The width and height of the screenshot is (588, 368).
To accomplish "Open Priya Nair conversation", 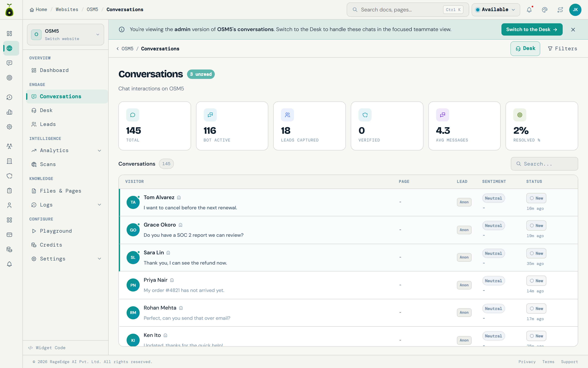I will click(x=348, y=285).
